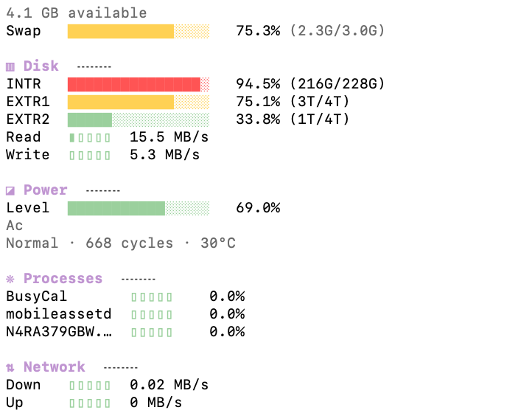Screen dimensions: 532x413
Task: Click the disk Write activity meter
Action: [x=90, y=155]
